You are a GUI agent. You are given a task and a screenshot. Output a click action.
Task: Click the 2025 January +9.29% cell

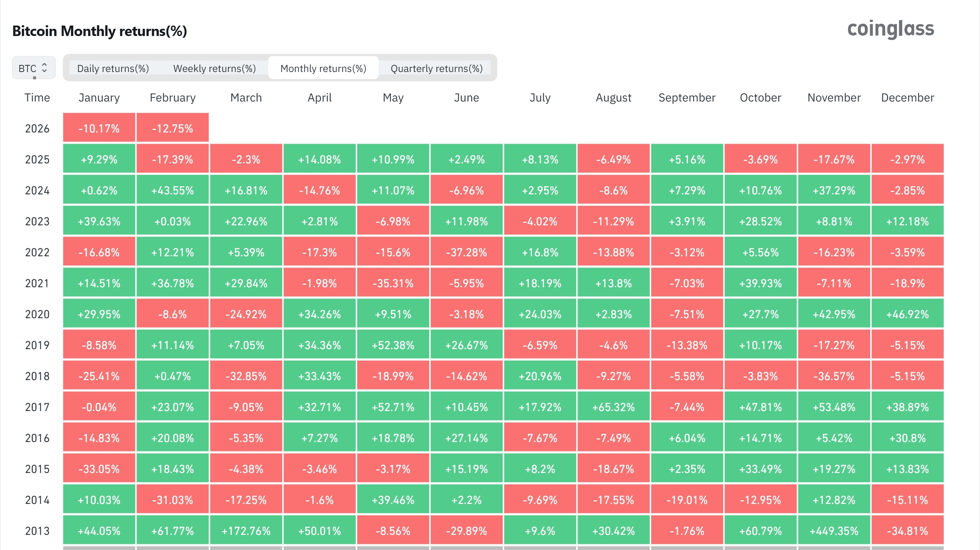[99, 159]
